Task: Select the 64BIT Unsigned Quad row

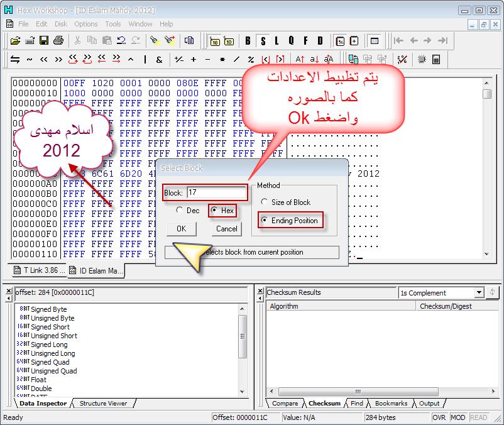Action: tap(47, 371)
